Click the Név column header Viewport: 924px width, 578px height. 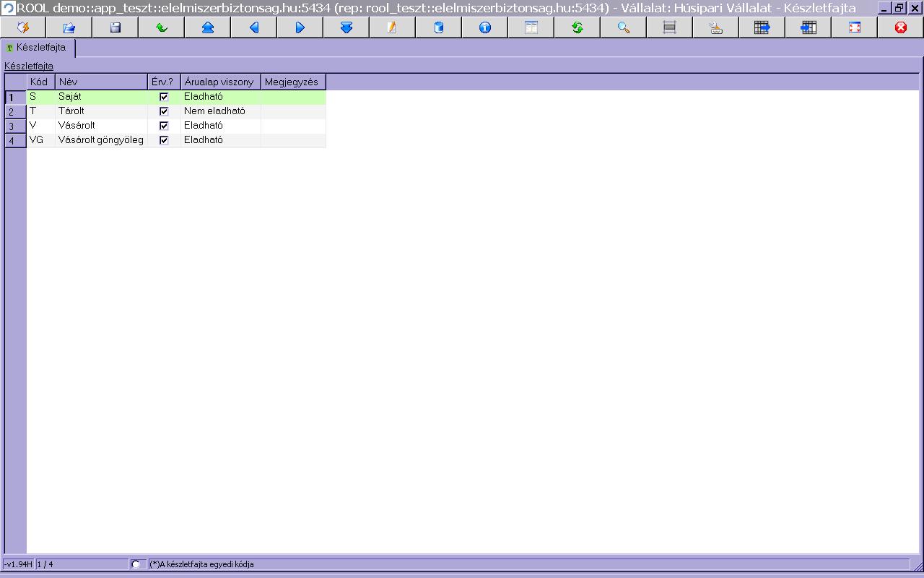[101, 82]
